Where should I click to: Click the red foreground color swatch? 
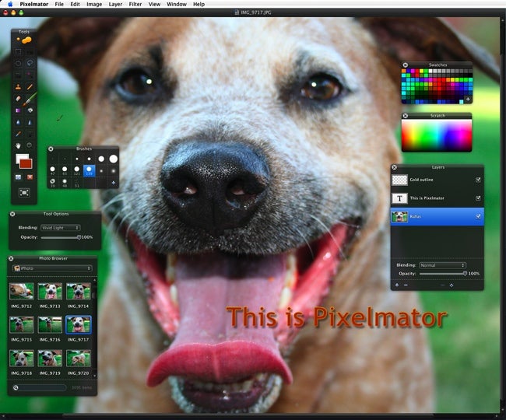(x=26, y=164)
